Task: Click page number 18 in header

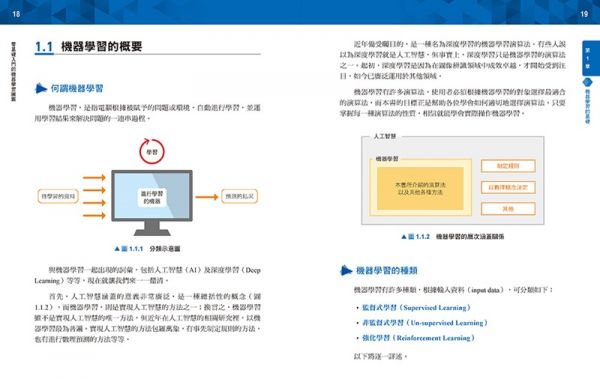Action: tap(16, 14)
